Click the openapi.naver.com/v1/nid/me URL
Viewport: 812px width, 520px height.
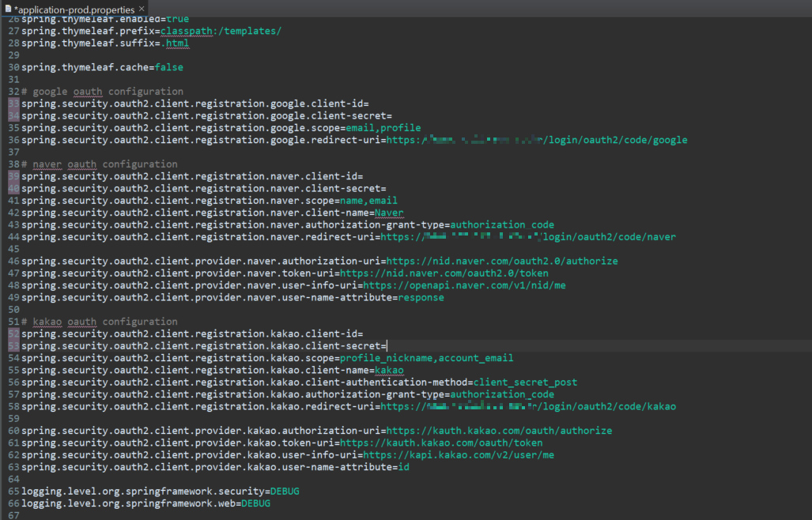pyautogui.click(x=465, y=285)
